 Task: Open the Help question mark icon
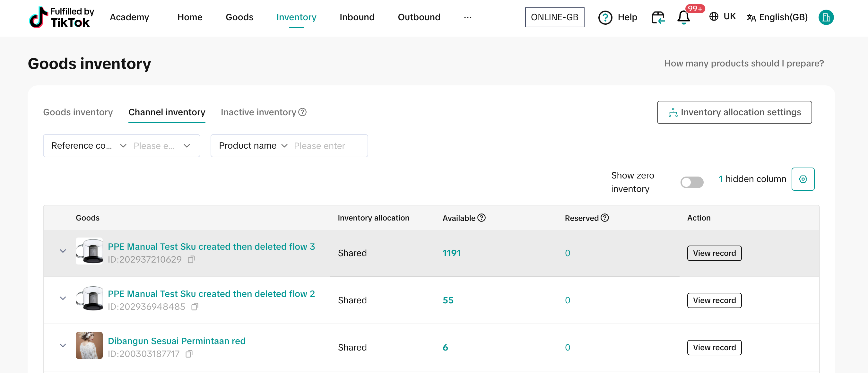click(605, 17)
